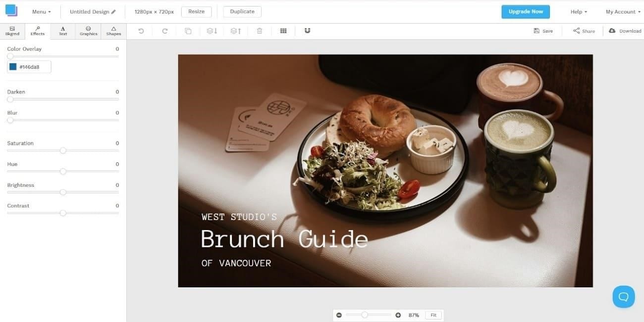Click the Upgrade Now button
The width and height of the screenshot is (644, 322).
526,11
